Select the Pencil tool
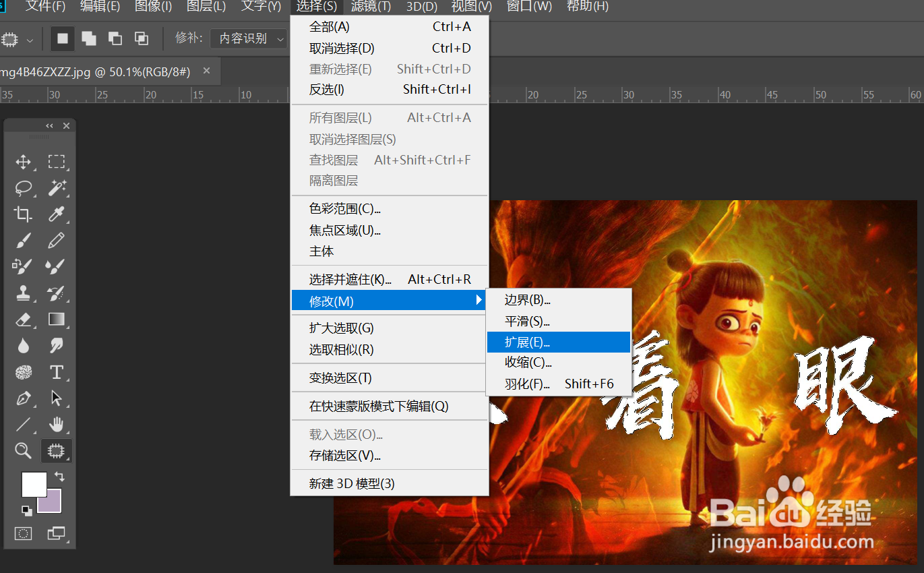924x573 pixels. pyautogui.click(x=57, y=241)
